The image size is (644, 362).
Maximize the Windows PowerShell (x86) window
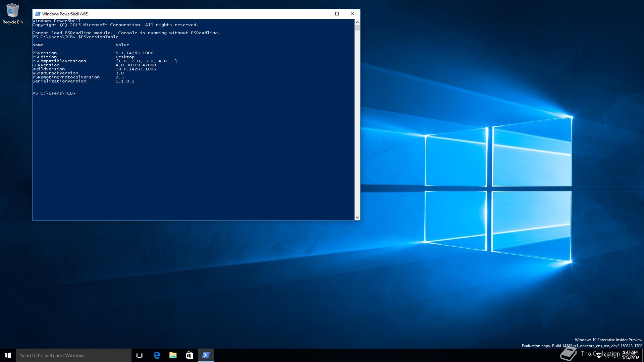337,14
